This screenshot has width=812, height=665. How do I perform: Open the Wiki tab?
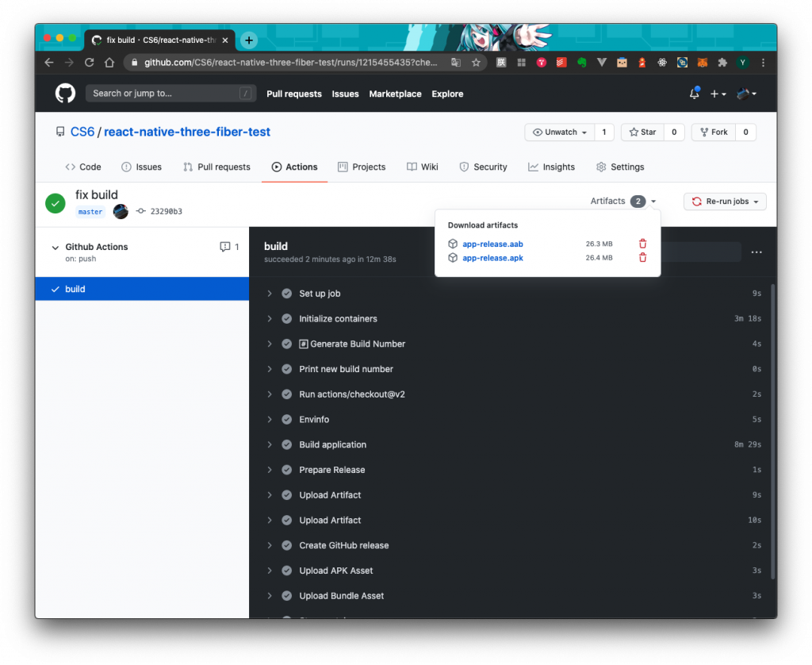tap(423, 167)
